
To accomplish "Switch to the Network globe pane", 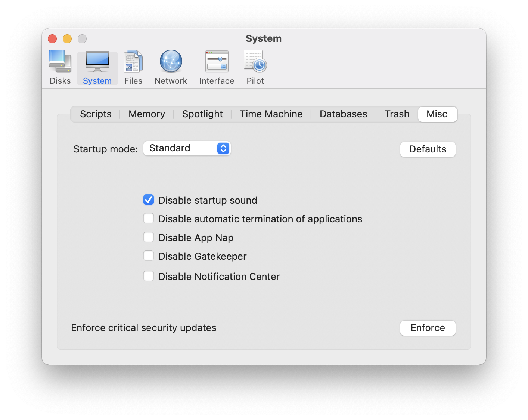I will click(171, 68).
